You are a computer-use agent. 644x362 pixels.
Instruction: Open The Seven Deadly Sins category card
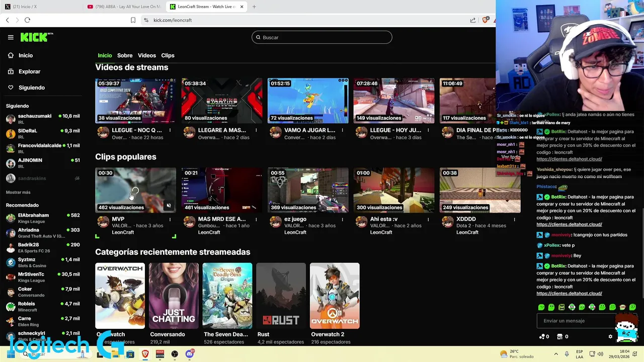tap(227, 296)
